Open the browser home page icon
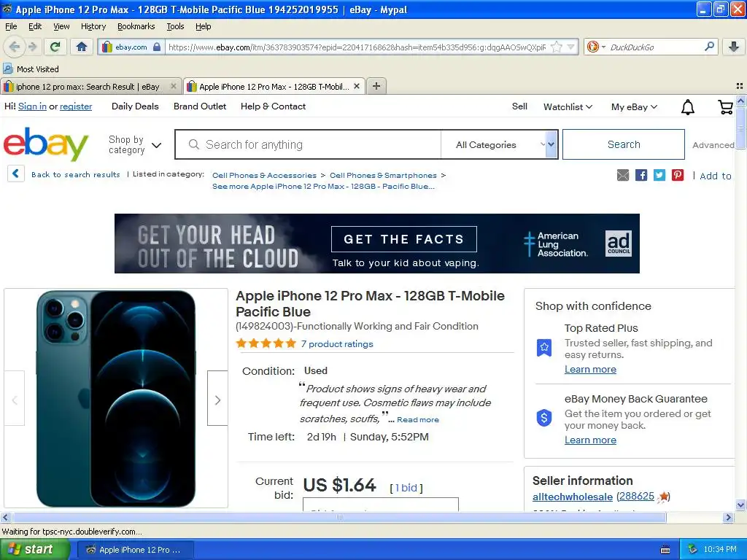 click(x=82, y=47)
